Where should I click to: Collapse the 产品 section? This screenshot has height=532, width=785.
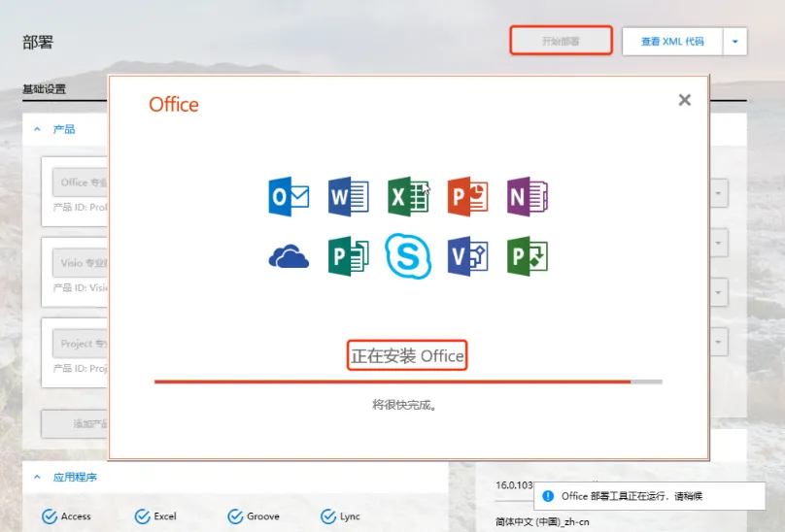(x=37, y=129)
